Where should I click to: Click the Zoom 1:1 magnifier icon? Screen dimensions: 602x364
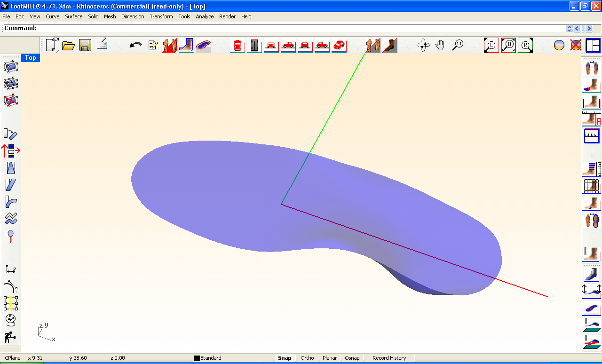pyautogui.click(x=458, y=45)
